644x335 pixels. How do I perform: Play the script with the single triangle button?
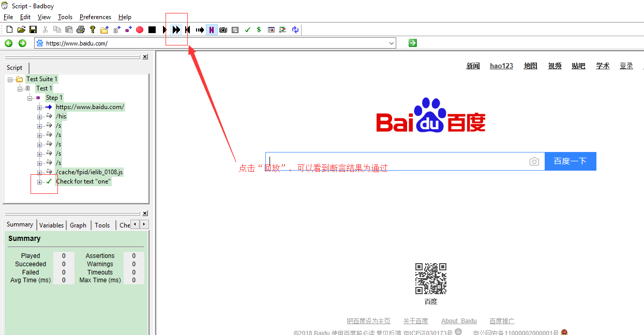point(164,30)
